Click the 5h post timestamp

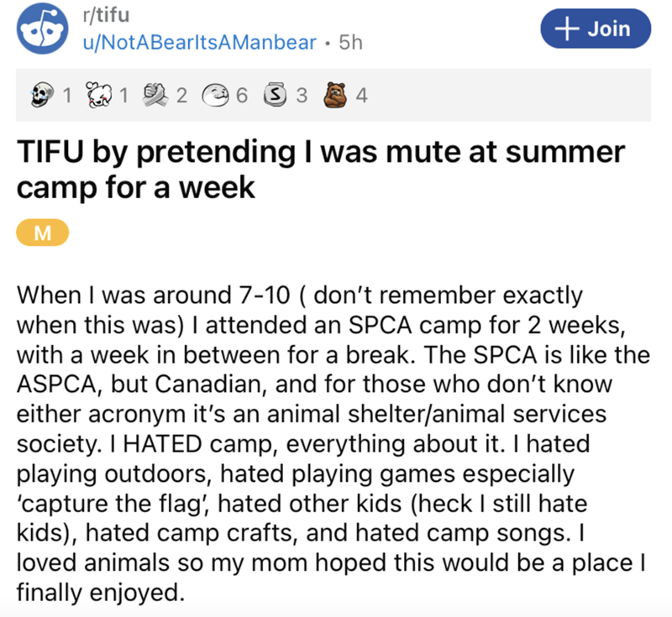pyautogui.click(x=352, y=40)
